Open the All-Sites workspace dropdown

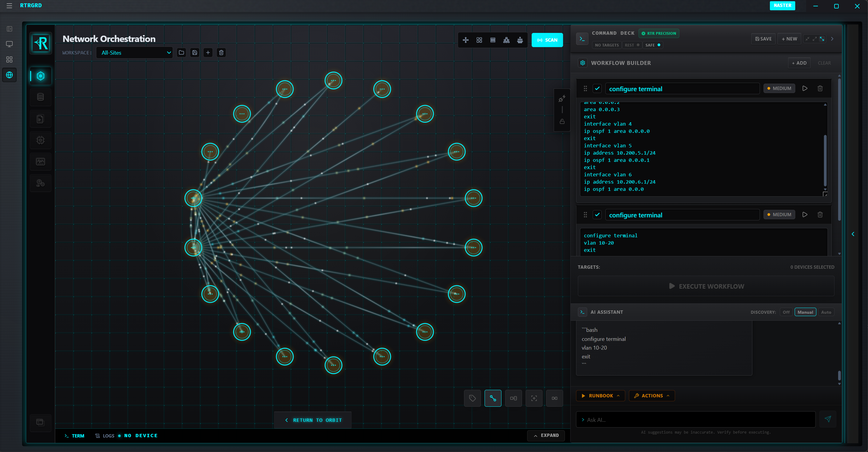(x=134, y=53)
